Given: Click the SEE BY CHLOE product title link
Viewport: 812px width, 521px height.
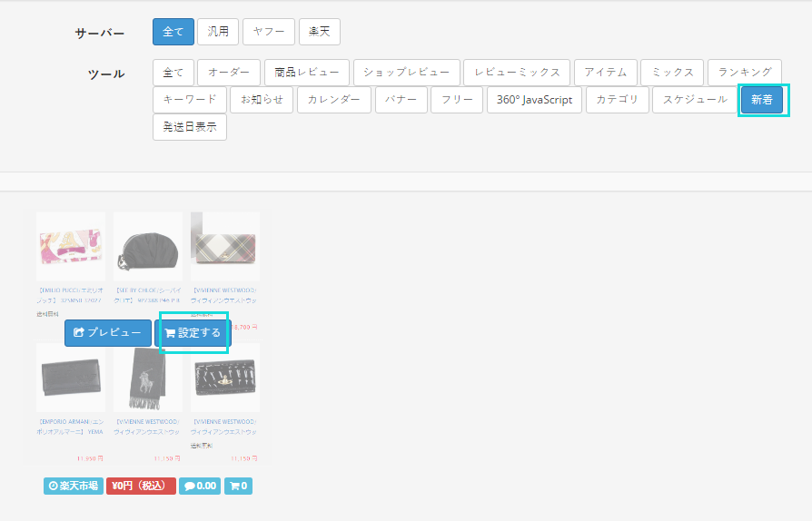Looking at the screenshot, I should [148, 295].
